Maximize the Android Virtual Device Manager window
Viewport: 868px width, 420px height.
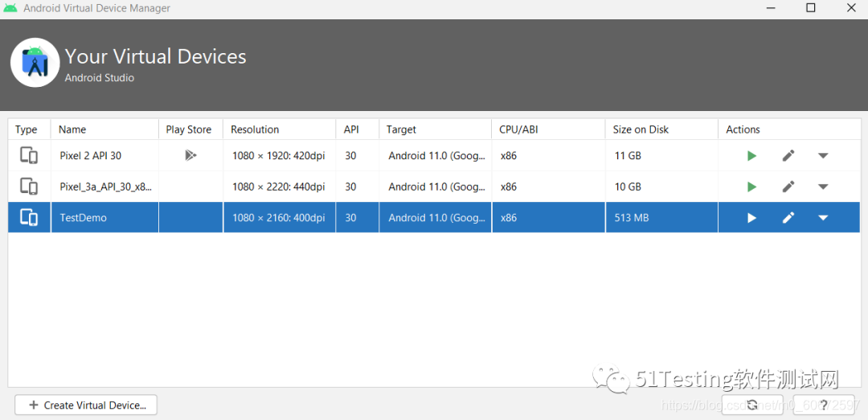pos(810,8)
